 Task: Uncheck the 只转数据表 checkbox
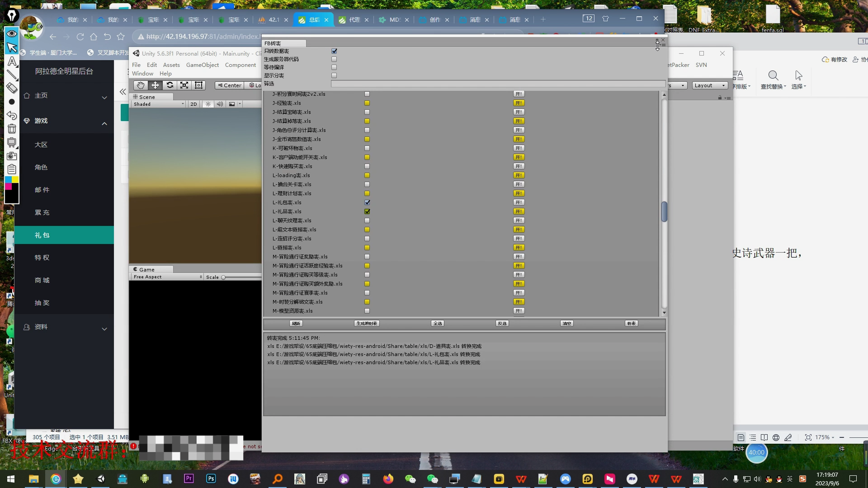pos(334,51)
